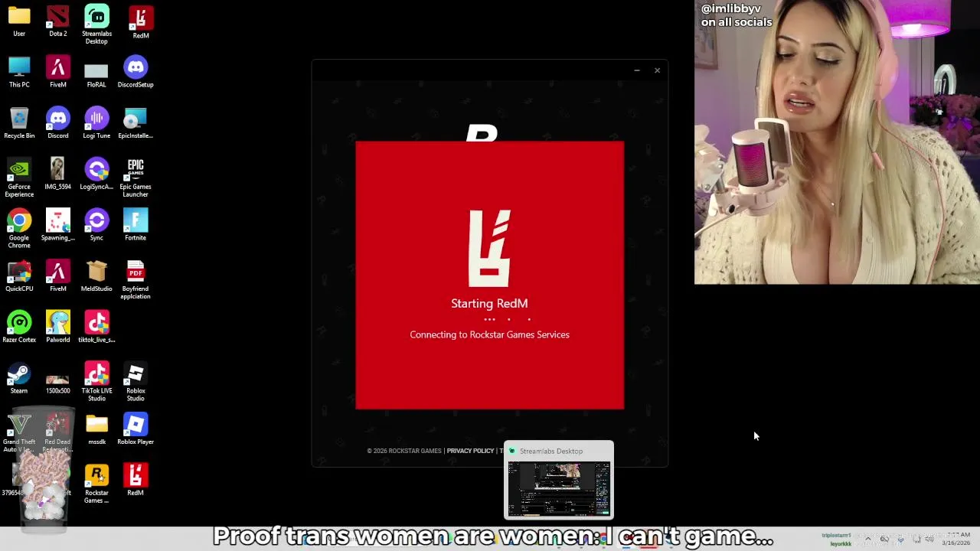Launch the Fortnite shortcut
Image resolution: width=980 pixels, height=551 pixels.
click(136, 225)
